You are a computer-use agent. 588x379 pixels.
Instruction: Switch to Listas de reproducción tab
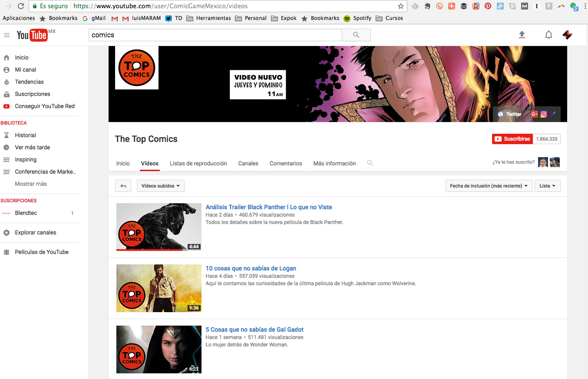[x=198, y=163]
